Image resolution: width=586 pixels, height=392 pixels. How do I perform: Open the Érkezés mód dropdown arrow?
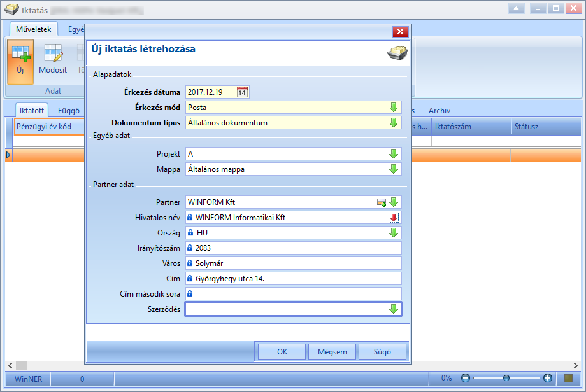394,108
